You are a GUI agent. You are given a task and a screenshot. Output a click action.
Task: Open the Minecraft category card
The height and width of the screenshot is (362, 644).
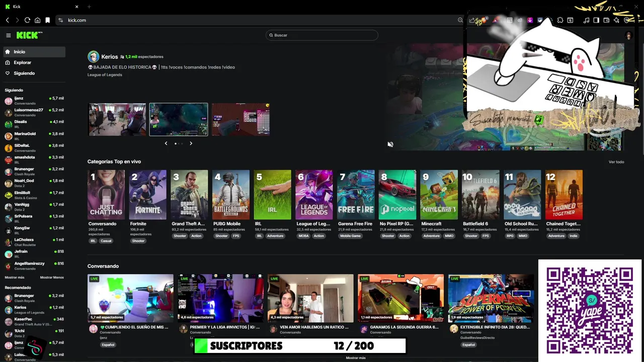coord(439,195)
